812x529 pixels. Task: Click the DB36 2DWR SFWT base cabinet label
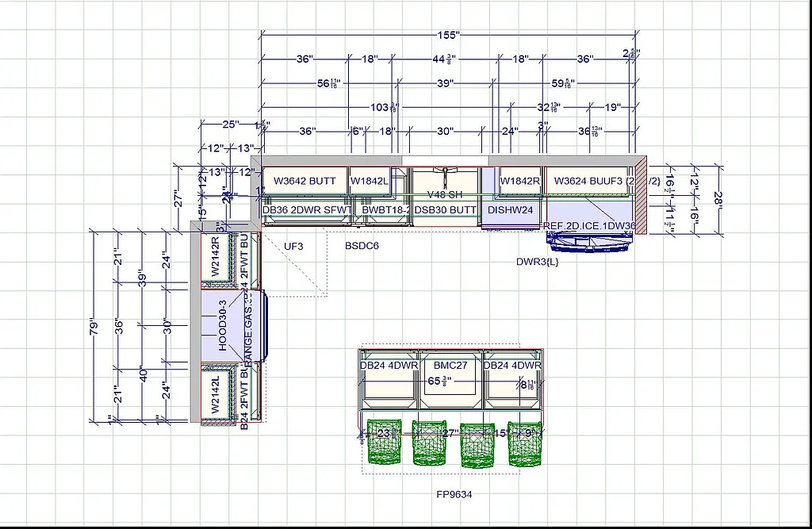pos(307,210)
